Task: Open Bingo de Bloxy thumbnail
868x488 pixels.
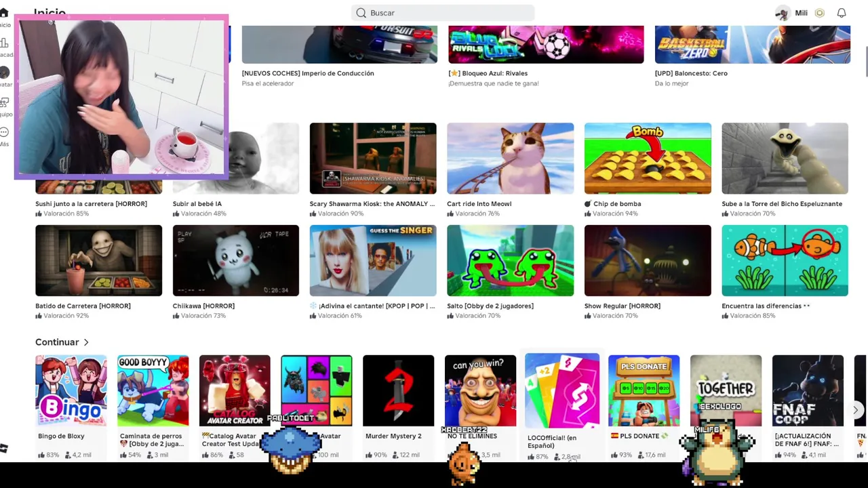Action: 71,390
